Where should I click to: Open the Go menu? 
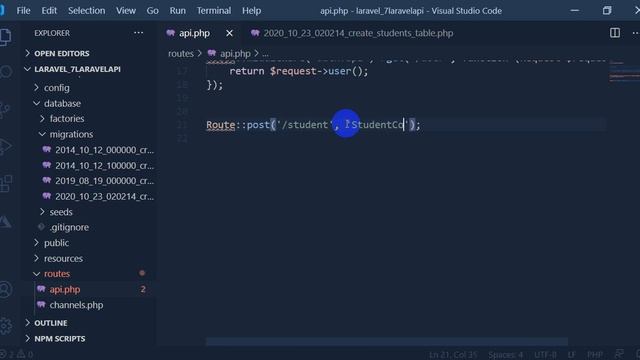(x=152, y=11)
